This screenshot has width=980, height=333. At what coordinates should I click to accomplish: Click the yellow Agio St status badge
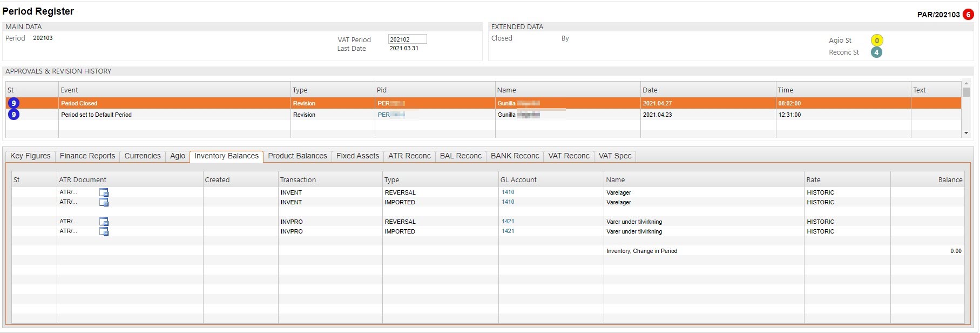tap(876, 41)
